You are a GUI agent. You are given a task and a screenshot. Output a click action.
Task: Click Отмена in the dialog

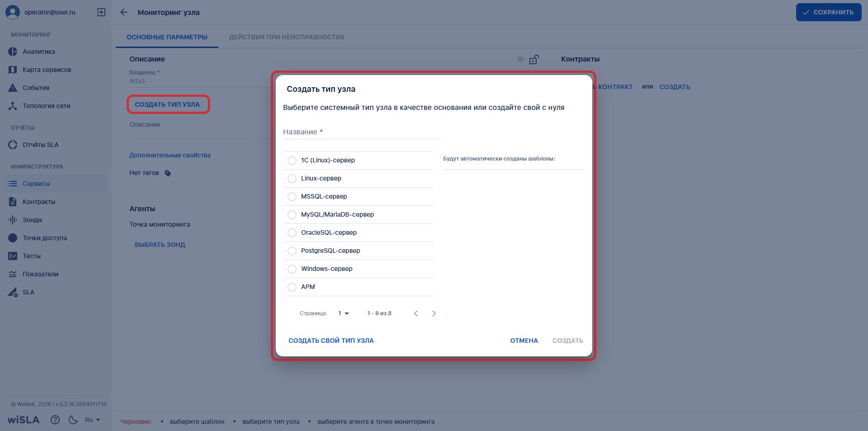(524, 341)
